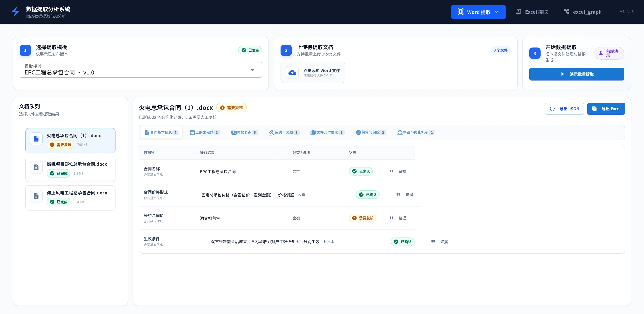Click 已完成 badge under 海上风电工程总承包合同.docx
Viewport: 644px width, 314px height.
[59, 202]
